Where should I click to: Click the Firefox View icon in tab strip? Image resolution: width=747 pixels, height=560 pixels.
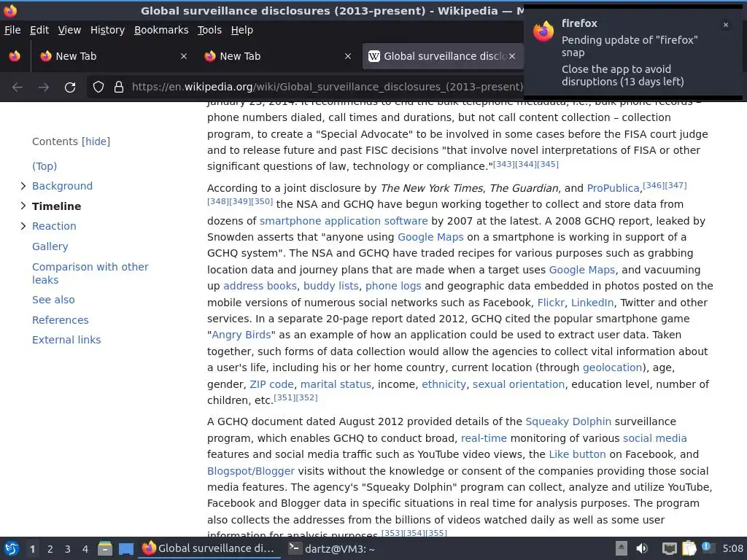tap(15, 56)
